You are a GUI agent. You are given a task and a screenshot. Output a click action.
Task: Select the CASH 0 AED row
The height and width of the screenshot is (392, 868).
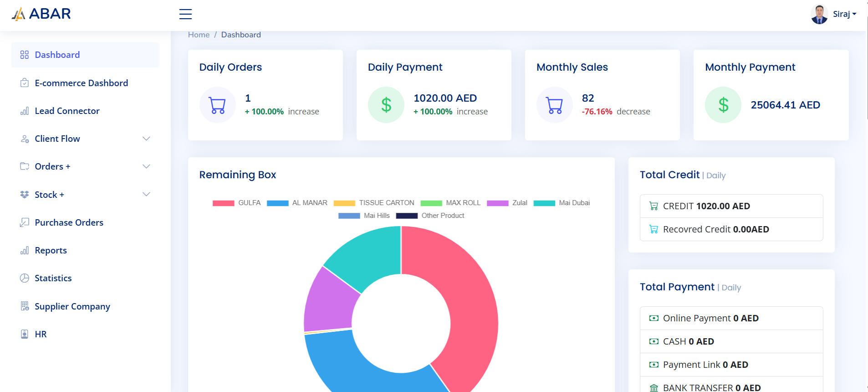(731, 341)
